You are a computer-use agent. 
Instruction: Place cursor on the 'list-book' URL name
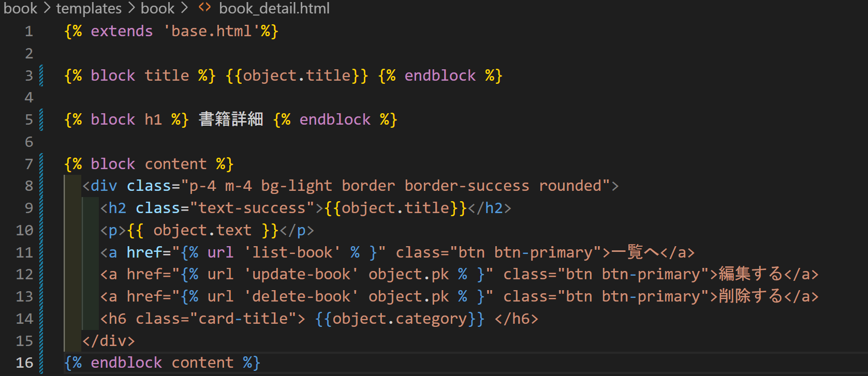click(x=292, y=253)
